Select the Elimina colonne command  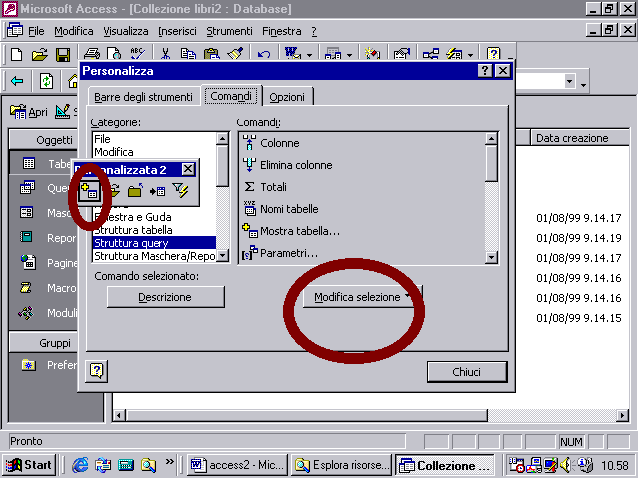point(287,165)
